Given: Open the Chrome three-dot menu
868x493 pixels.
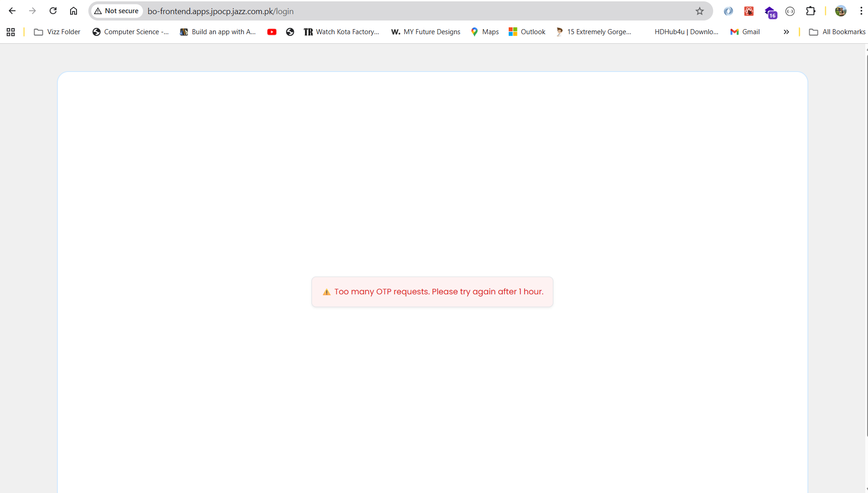Looking at the screenshot, I should [861, 11].
